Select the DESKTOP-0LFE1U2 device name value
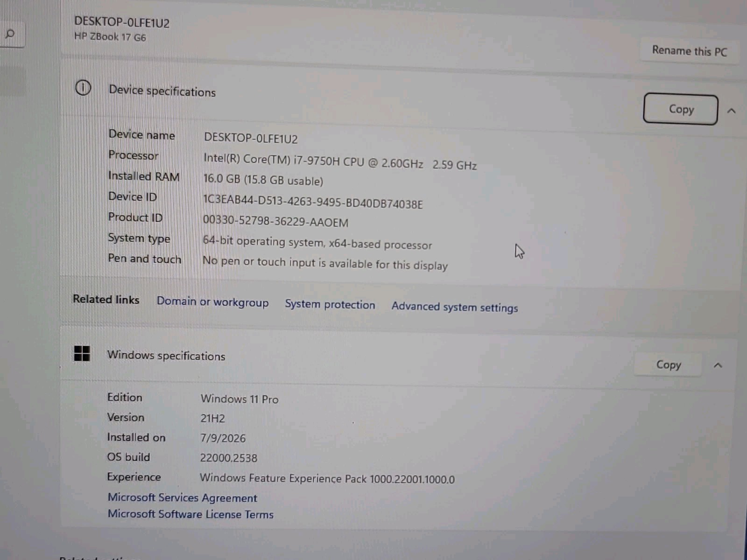 click(251, 138)
